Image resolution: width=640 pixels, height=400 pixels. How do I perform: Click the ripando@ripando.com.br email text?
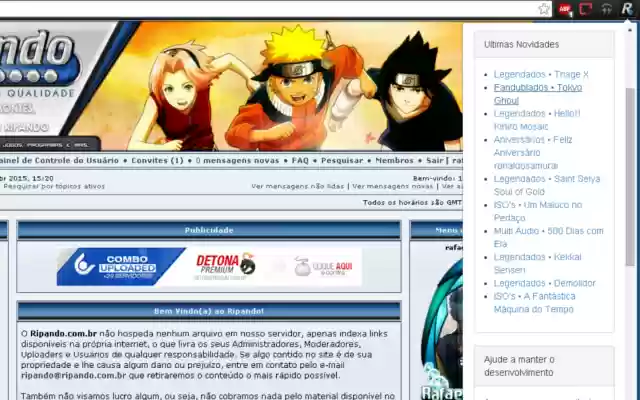(x=73, y=376)
